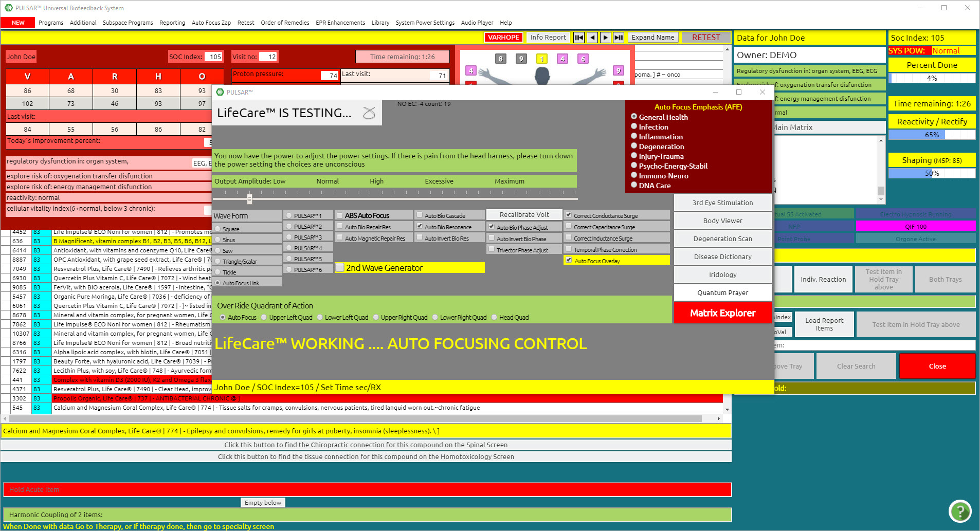This screenshot has height=531, width=980.
Task: Click the swirl icon beside LifeCare IS TESTING
Action: 369,113
